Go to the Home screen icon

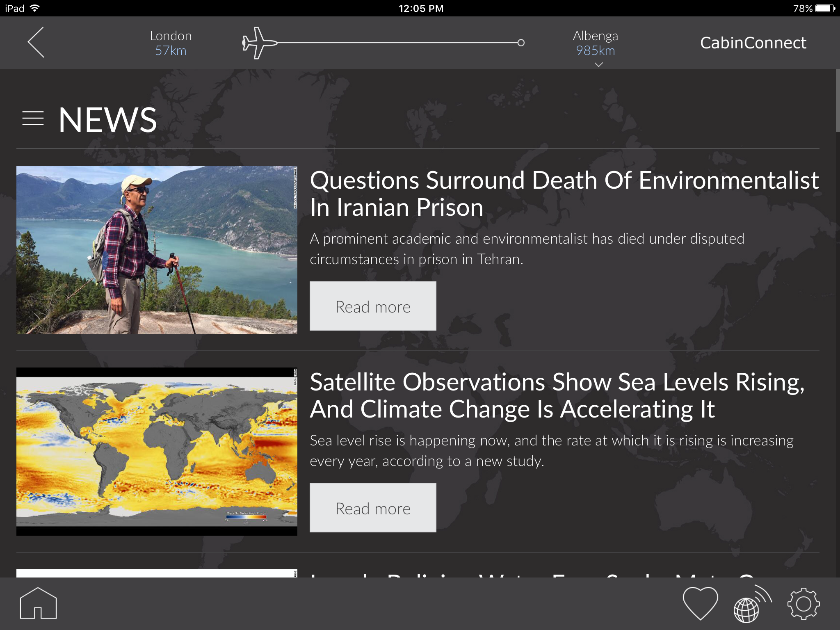pyautogui.click(x=38, y=603)
